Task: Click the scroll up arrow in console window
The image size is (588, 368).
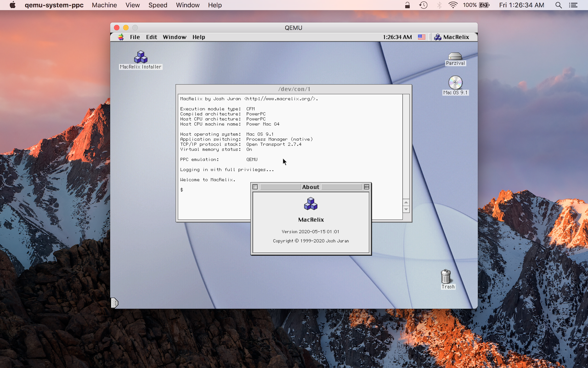Action: (x=406, y=202)
